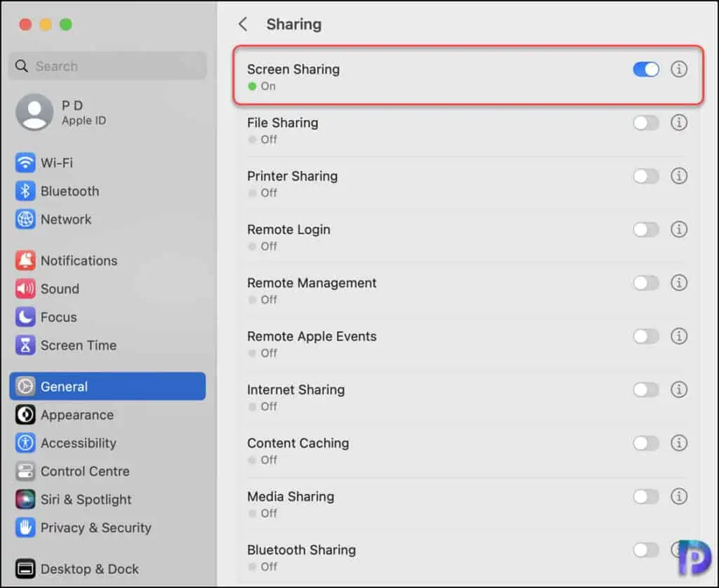The height and width of the screenshot is (588, 719).
Task: Click the Focus moon icon
Action: [25, 317]
